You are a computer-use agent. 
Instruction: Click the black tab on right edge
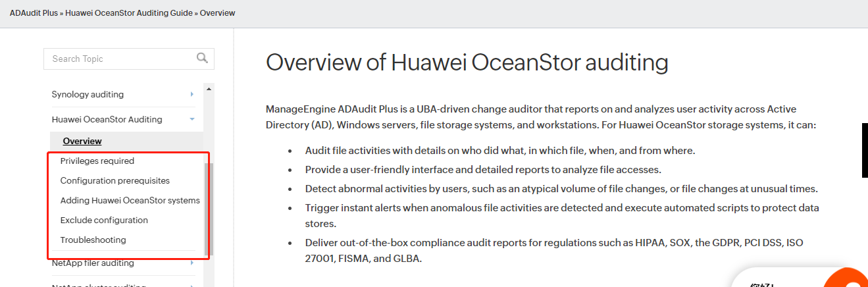tap(865, 149)
